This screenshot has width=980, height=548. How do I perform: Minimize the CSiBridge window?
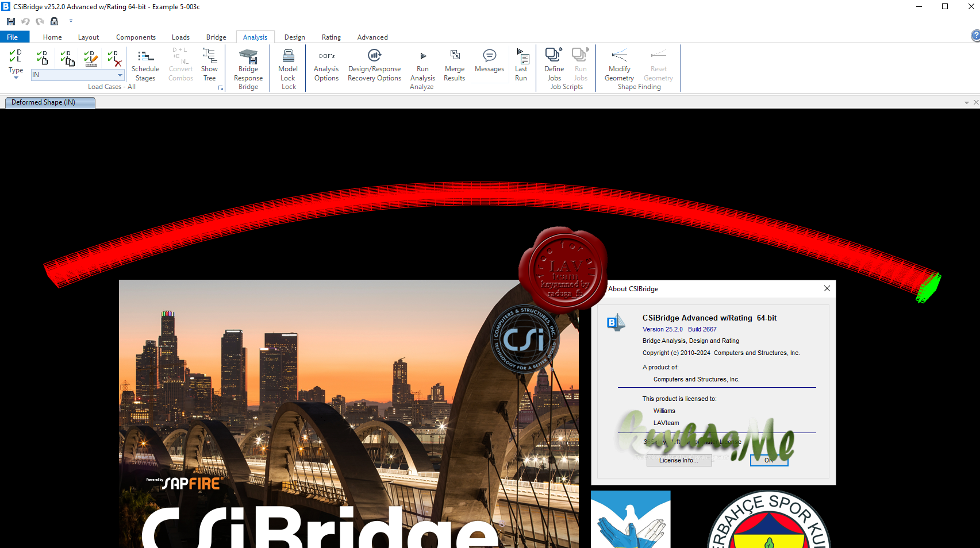point(918,6)
